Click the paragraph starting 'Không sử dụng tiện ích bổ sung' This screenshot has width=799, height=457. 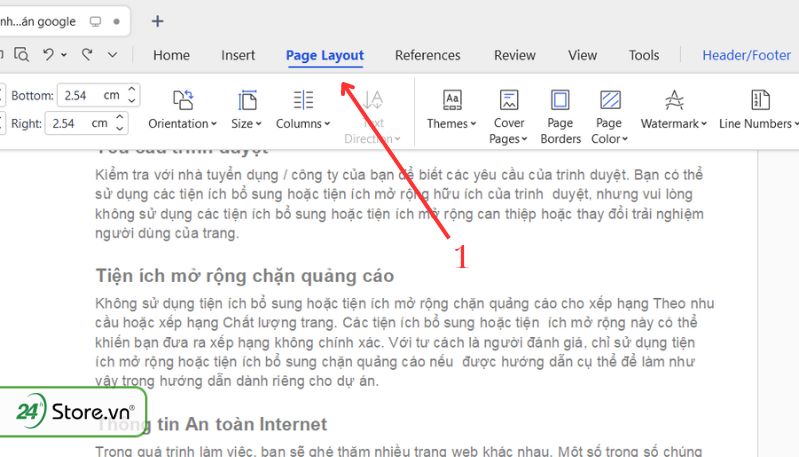[404, 342]
